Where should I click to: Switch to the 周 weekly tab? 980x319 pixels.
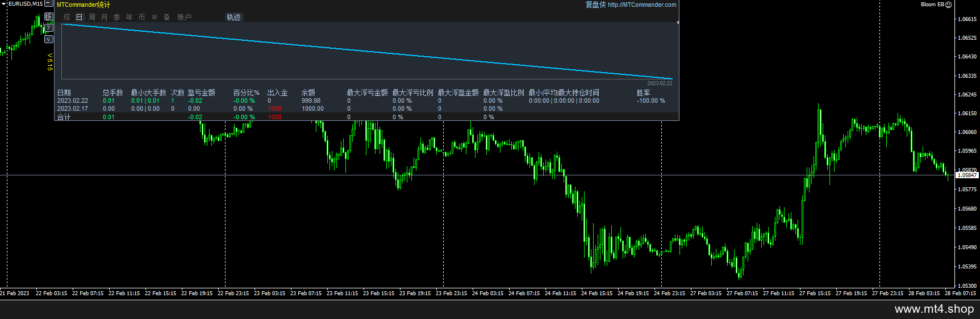pyautogui.click(x=92, y=17)
